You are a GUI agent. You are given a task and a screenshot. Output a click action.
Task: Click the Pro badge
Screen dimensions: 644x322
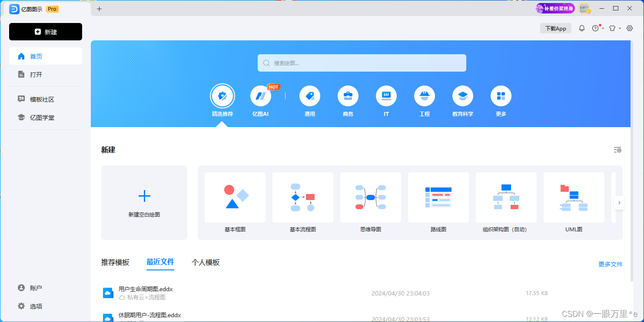click(52, 9)
